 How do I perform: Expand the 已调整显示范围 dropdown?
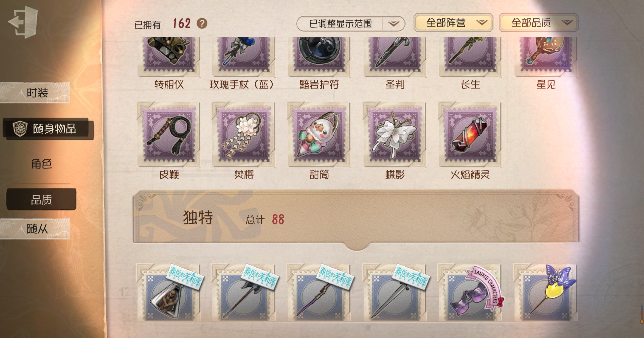click(351, 23)
